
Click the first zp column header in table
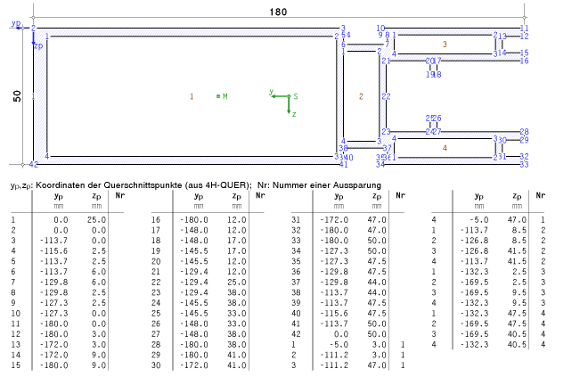pos(97,196)
